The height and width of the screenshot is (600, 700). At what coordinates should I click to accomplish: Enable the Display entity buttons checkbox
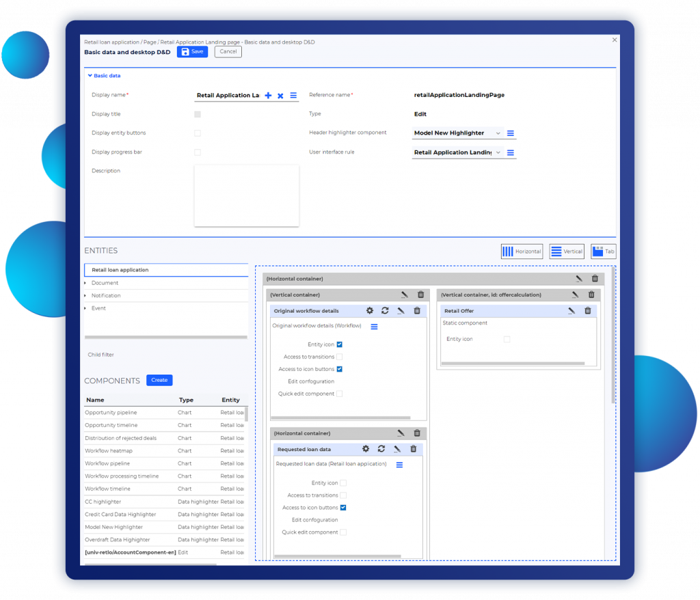click(x=198, y=133)
